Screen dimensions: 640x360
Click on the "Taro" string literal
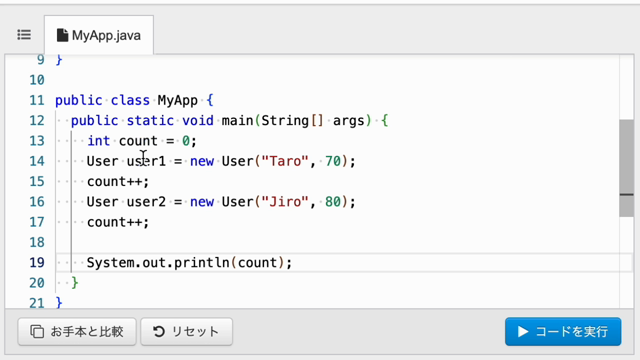(x=285, y=161)
